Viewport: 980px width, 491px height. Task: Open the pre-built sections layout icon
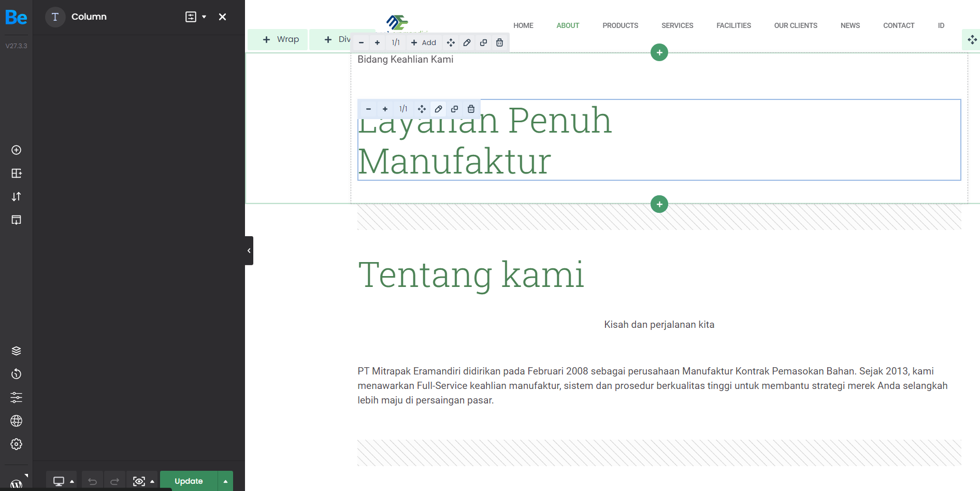pos(17,174)
